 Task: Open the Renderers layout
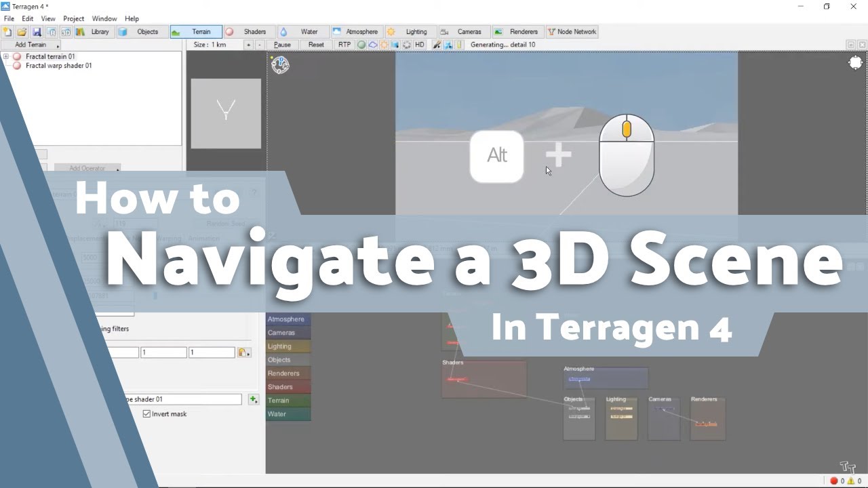[517, 32]
